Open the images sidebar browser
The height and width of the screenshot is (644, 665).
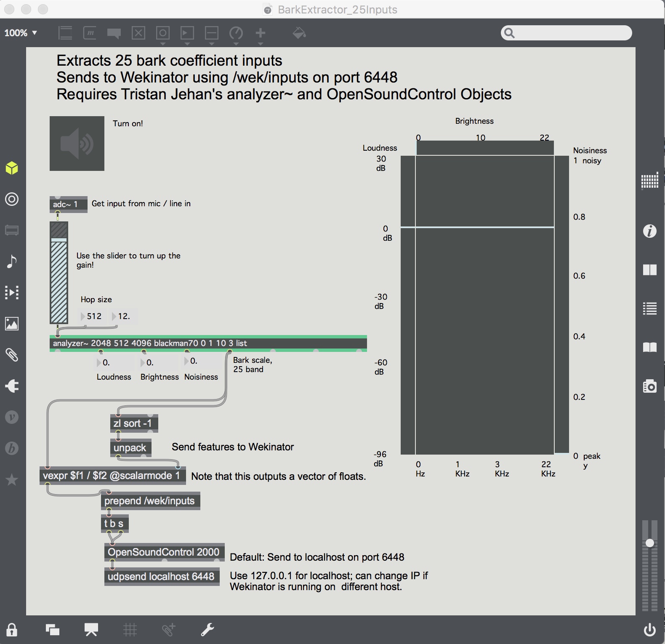[x=12, y=324]
